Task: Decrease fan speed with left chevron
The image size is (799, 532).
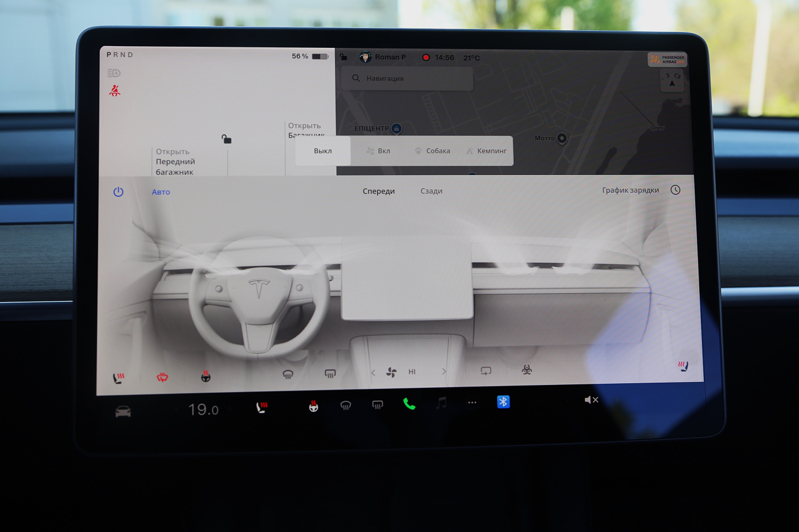Action: [373, 372]
